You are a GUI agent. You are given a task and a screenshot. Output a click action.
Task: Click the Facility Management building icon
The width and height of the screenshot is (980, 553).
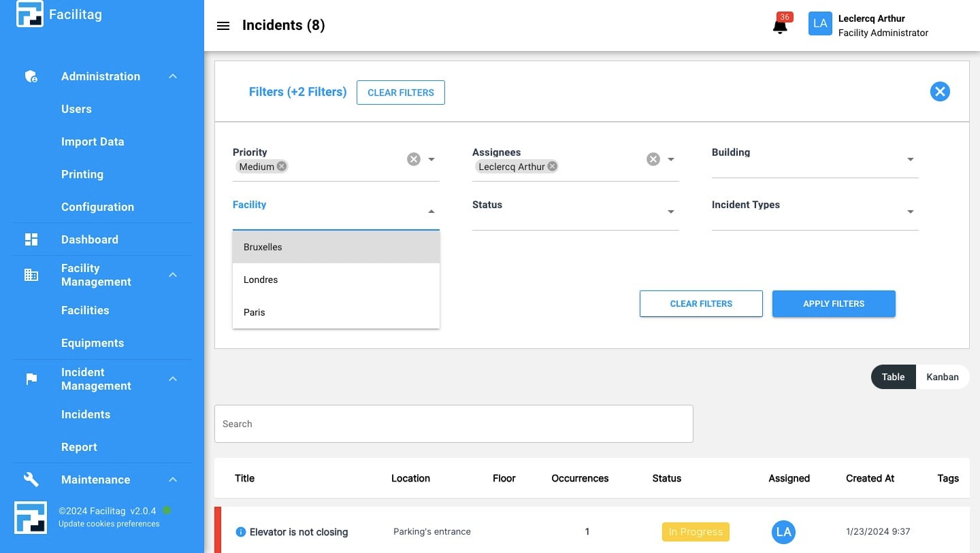[x=31, y=275]
